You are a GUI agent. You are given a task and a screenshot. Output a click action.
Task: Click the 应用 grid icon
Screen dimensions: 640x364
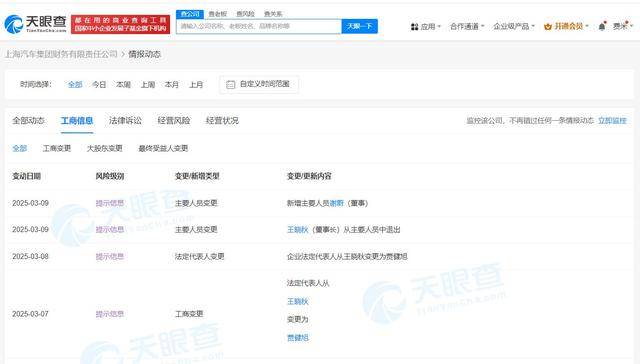[x=414, y=27]
